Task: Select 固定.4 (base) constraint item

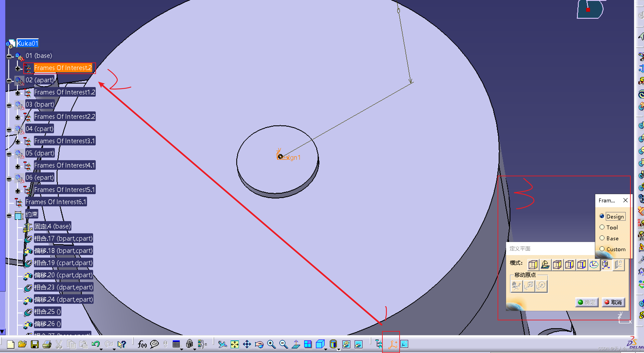Action: tap(52, 226)
